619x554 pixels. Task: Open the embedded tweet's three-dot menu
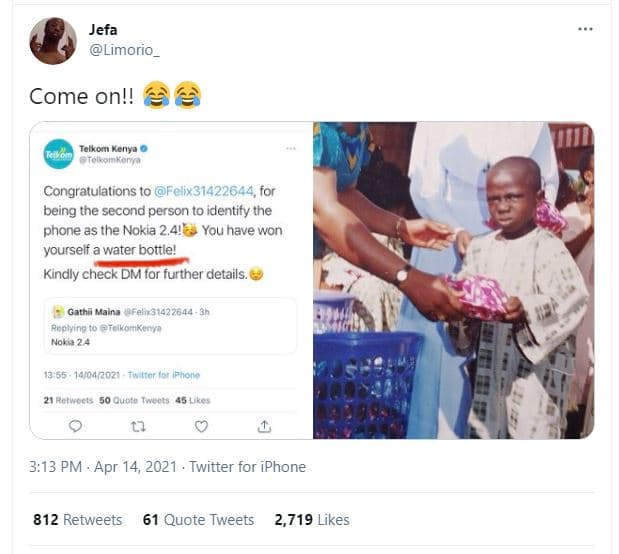coord(291,148)
